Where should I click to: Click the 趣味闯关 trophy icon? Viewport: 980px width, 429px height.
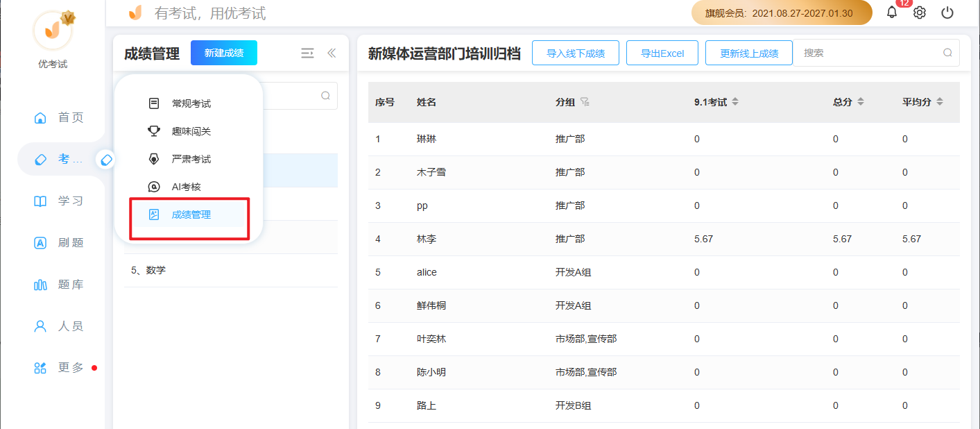(154, 131)
